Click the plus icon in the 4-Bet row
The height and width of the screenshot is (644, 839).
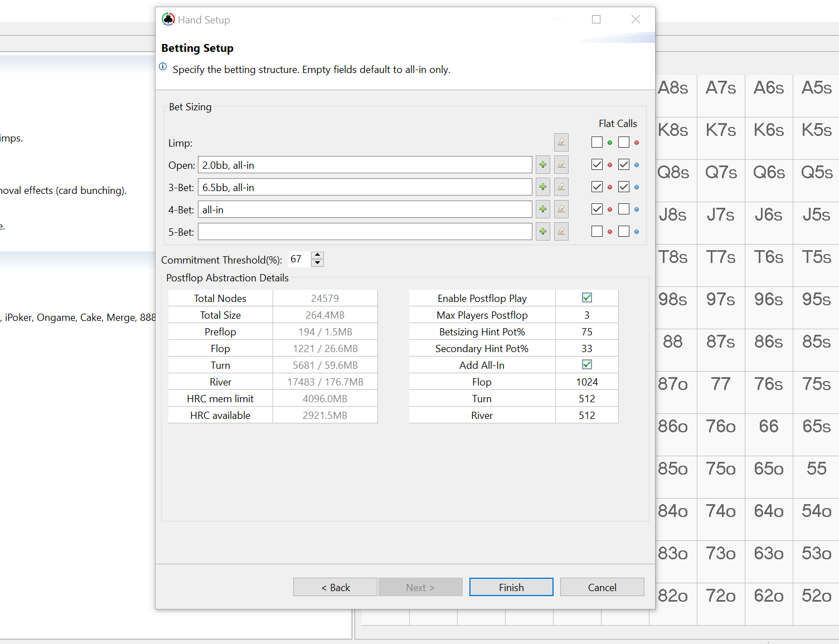[542, 209]
